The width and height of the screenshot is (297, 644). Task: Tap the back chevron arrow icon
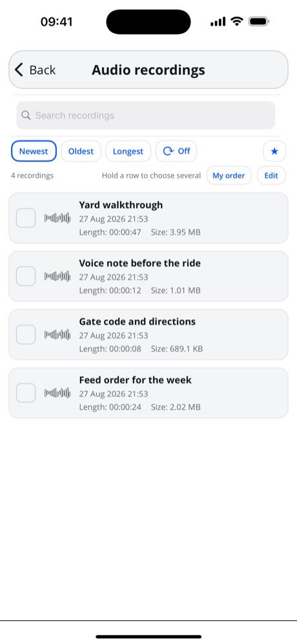click(19, 70)
